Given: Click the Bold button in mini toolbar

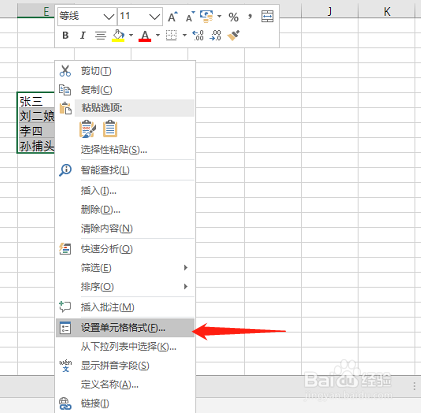Looking at the screenshot, I should pyautogui.click(x=66, y=35).
